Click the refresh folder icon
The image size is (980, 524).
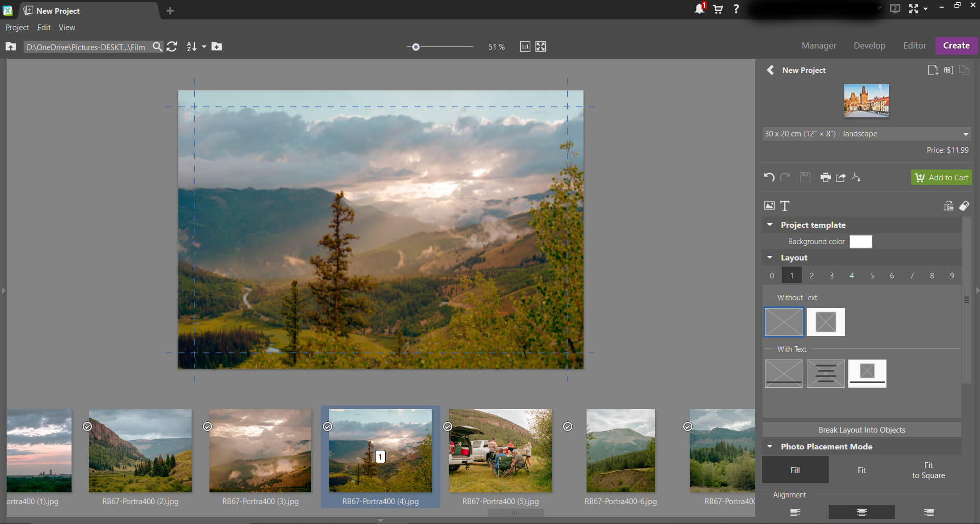click(x=172, y=46)
